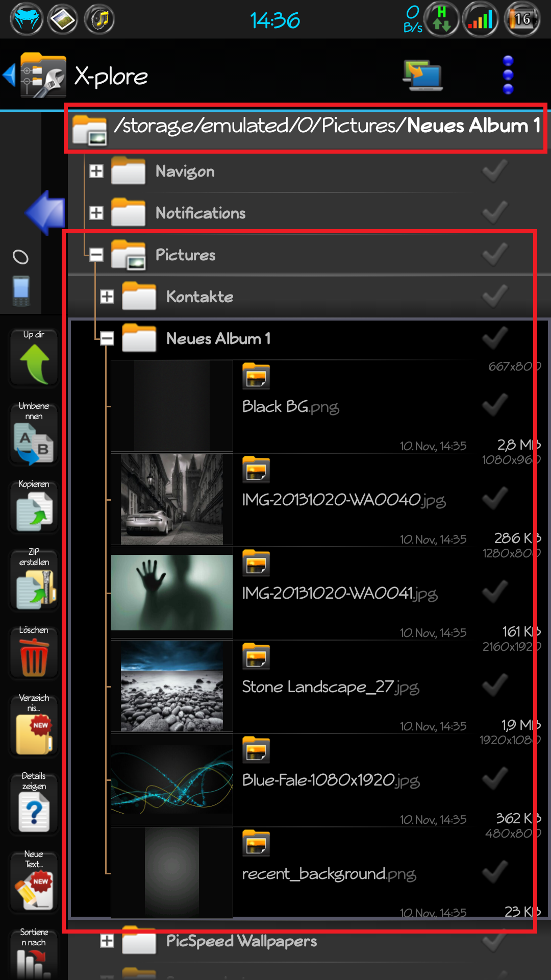The image size is (551, 980).
Task: Tap the big blue left arrow pane switcher
Action: pyautogui.click(x=45, y=212)
